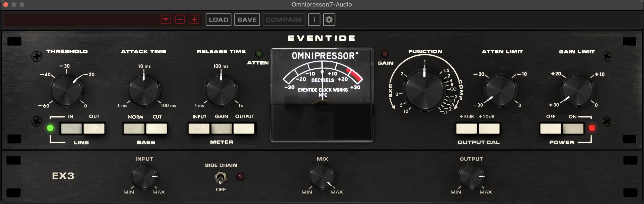Screen dimensions: 644x204
Task: Set Meter to GAIN
Action: click(222, 129)
